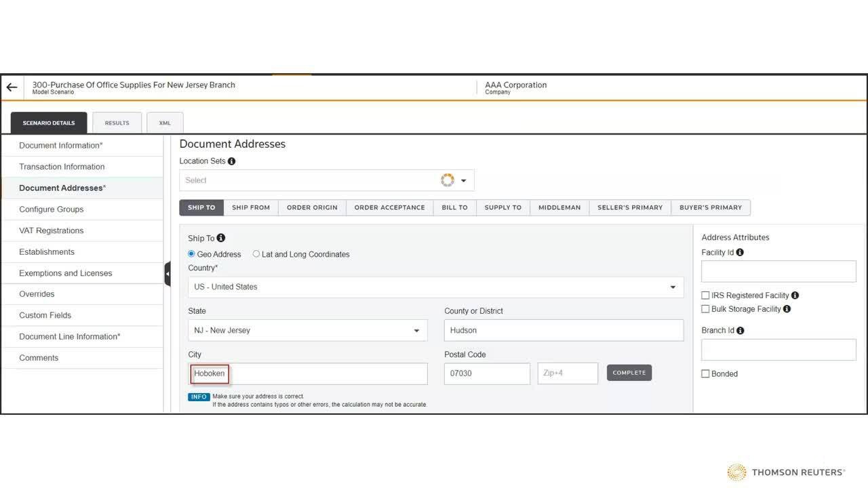Expand the Country dropdown

(x=672, y=287)
